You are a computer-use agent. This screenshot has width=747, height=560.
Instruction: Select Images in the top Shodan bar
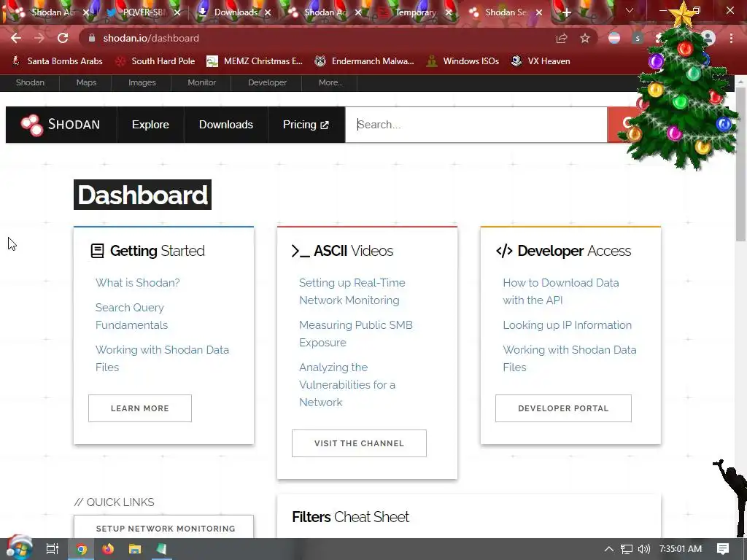[x=142, y=82]
